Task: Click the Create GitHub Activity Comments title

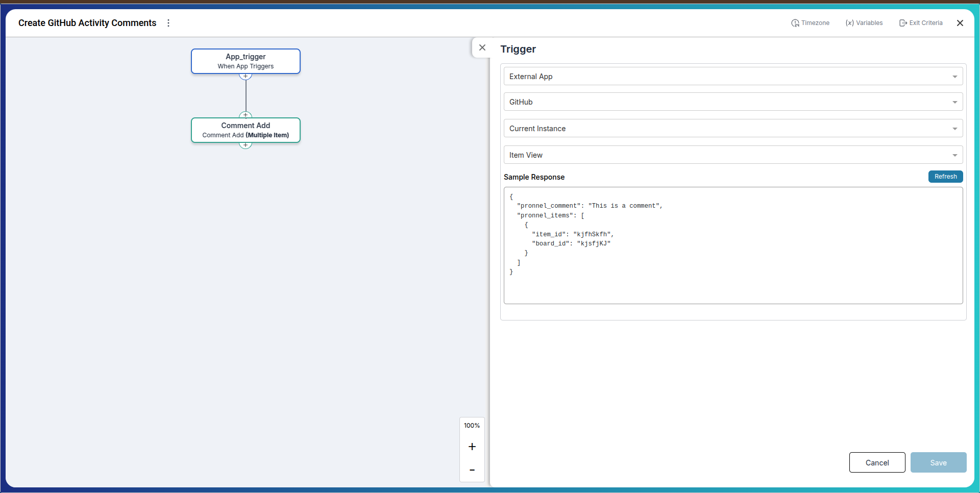Action: pyautogui.click(x=87, y=23)
